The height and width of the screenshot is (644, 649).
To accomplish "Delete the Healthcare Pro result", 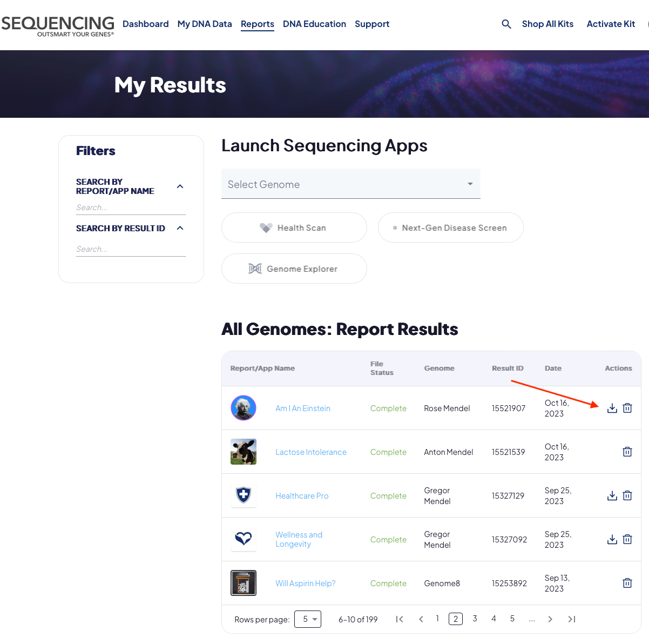I will (627, 495).
